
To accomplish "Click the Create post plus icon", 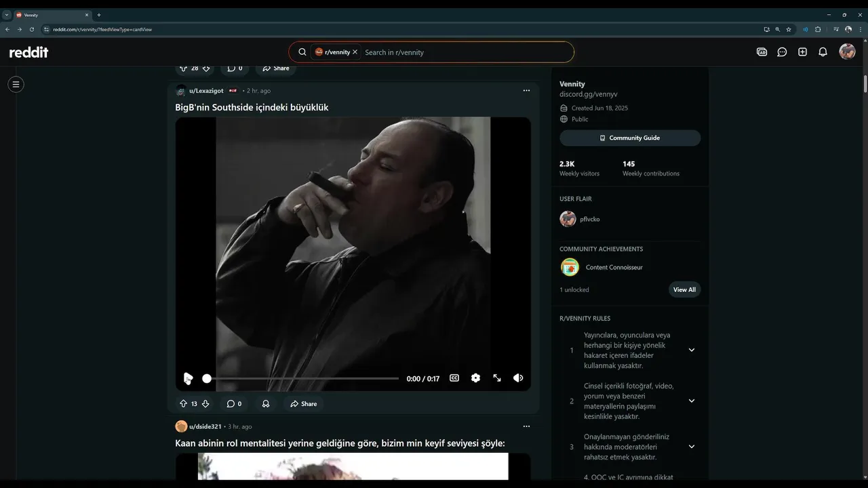I will tap(802, 52).
